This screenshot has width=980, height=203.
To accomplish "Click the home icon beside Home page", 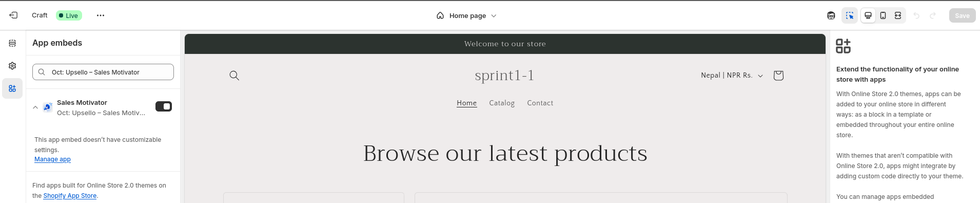I will 440,15.
